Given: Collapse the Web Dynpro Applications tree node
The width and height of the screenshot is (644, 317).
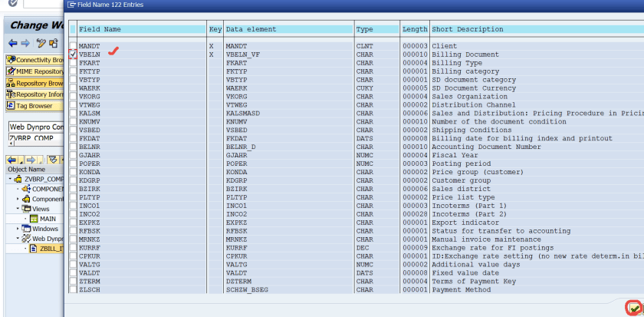Looking at the screenshot, I should pos(18,239).
